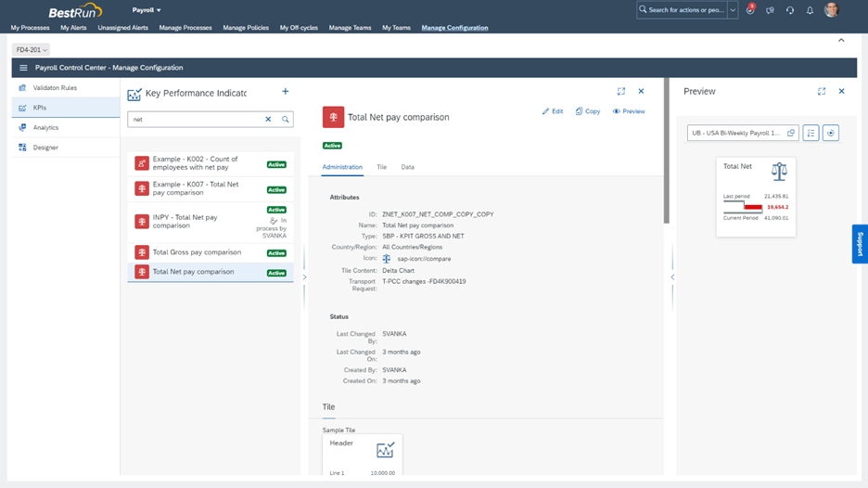Open the checklist icon in Preview toolbar
868x488 pixels.
[x=811, y=133]
